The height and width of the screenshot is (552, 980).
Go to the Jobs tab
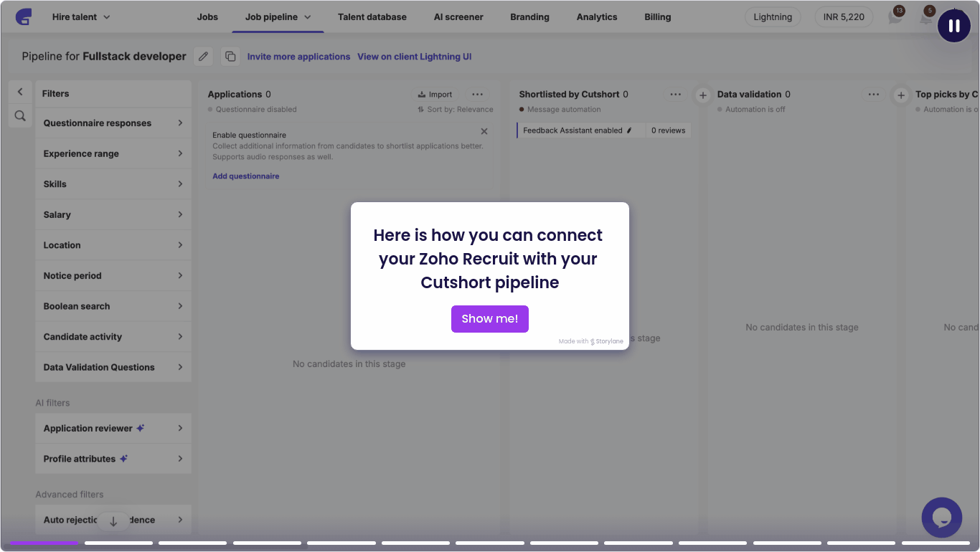click(x=207, y=16)
